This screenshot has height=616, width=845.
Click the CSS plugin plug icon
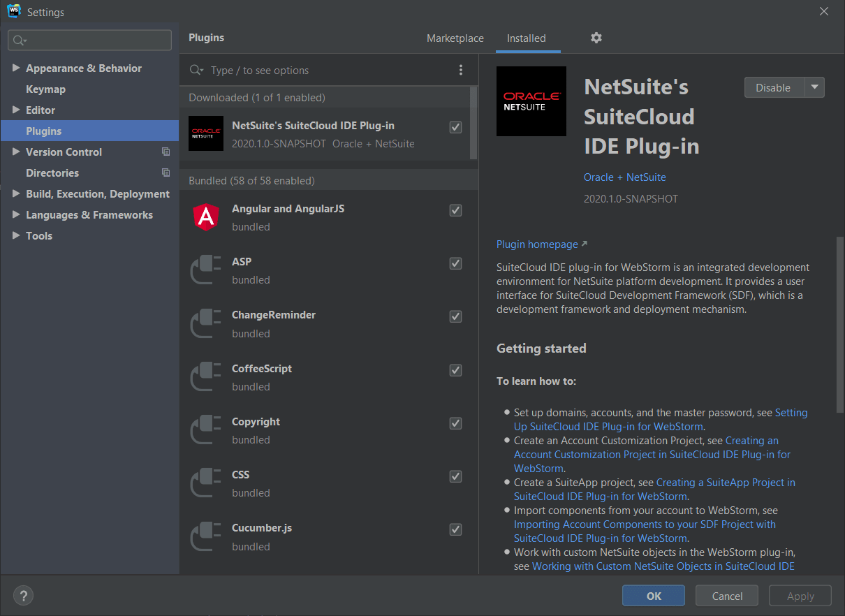[206, 483]
